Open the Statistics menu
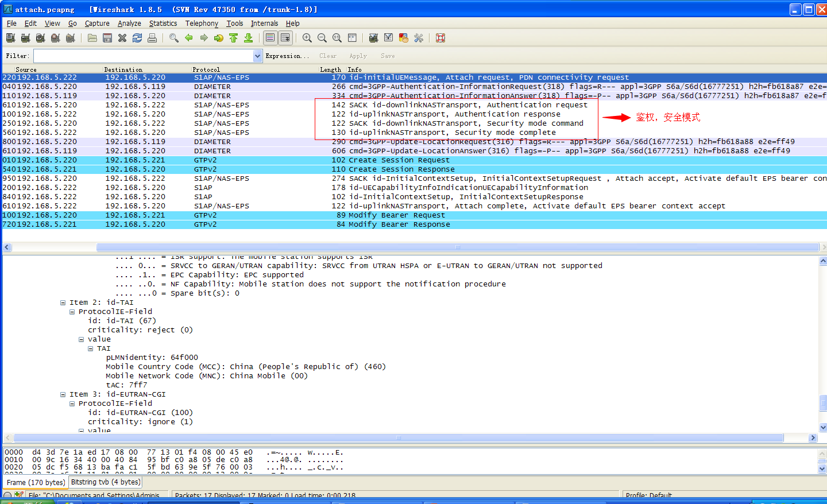 163,24
